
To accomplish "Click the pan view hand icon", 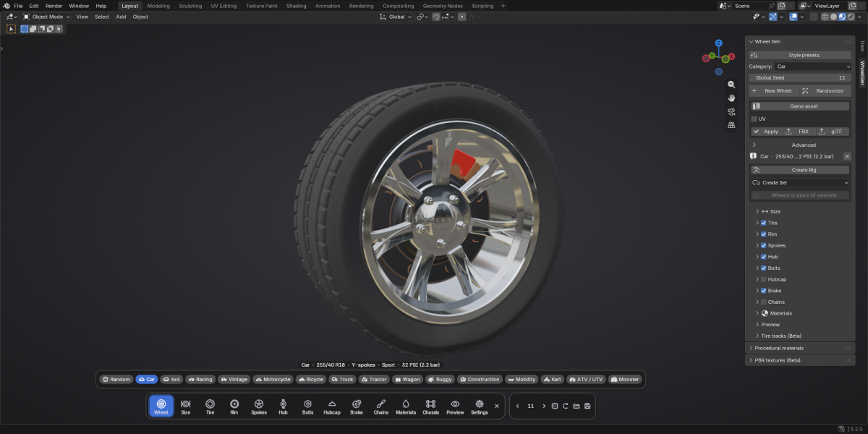I will 731,98.
